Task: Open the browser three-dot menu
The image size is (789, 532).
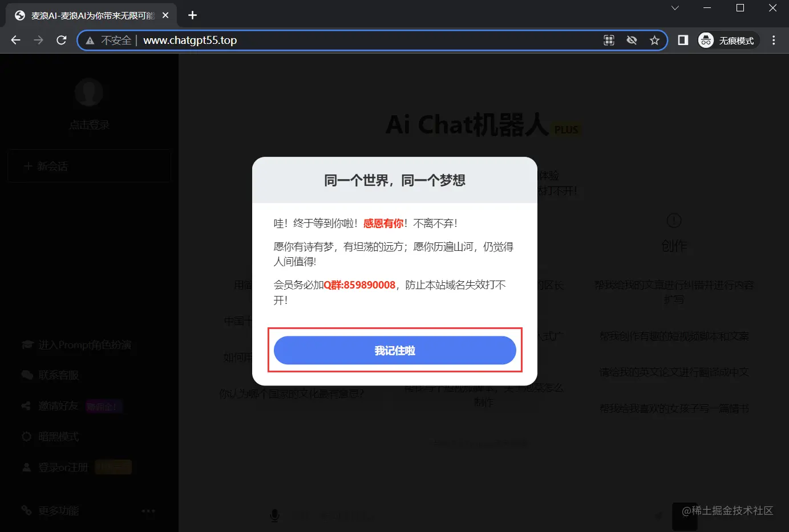Action: pyautogui.click(x=774, y=40)
